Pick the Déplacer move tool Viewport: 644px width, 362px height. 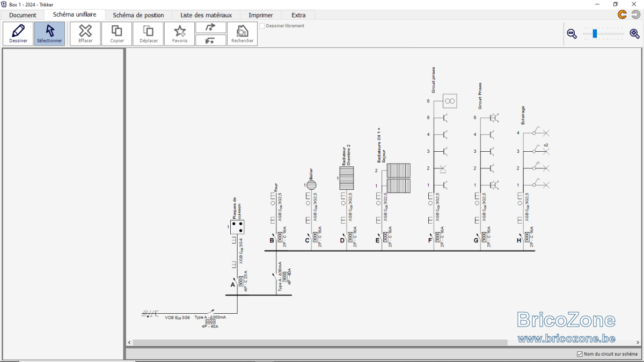pos(148,34)
